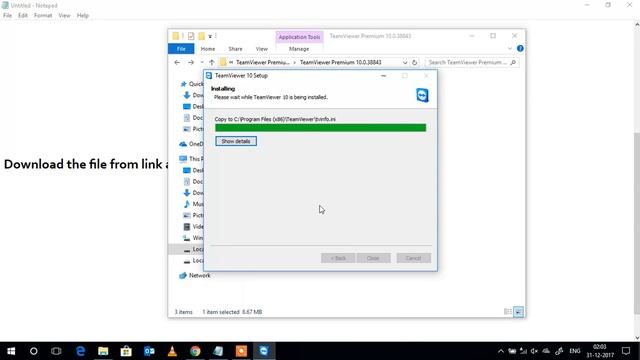Click the Cancel button in TeamViewer Setup
Screen dimensions: 640x360
coord(413,258)
